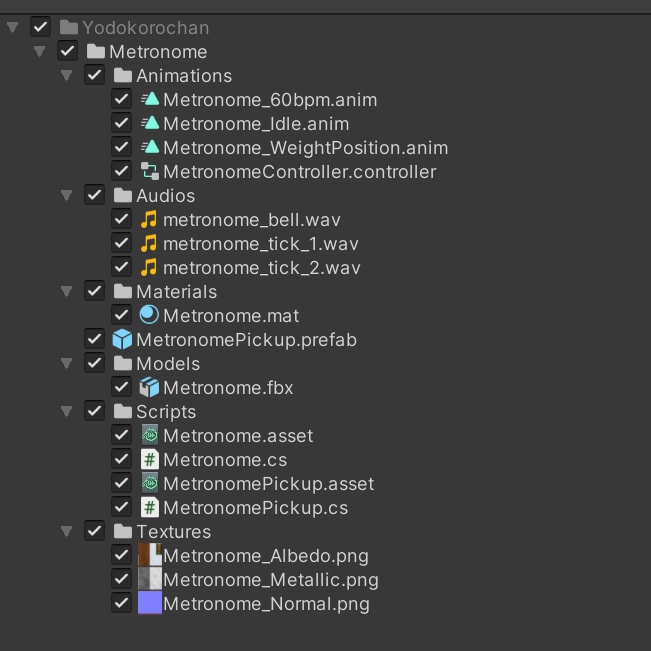The image size is (651, 651).
Task: Click the model icon for Metronome.fbx
Action: pos(150,388)
